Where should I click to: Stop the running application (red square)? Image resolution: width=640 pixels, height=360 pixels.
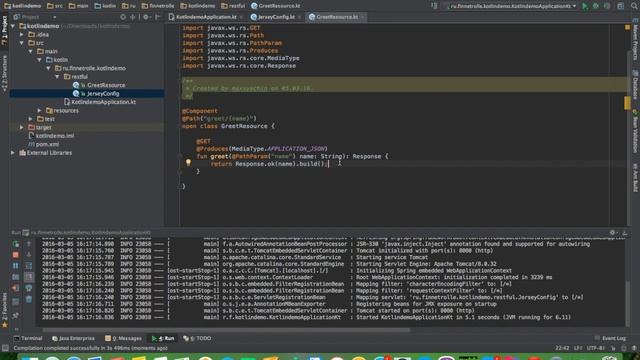[x=16, y=255]
